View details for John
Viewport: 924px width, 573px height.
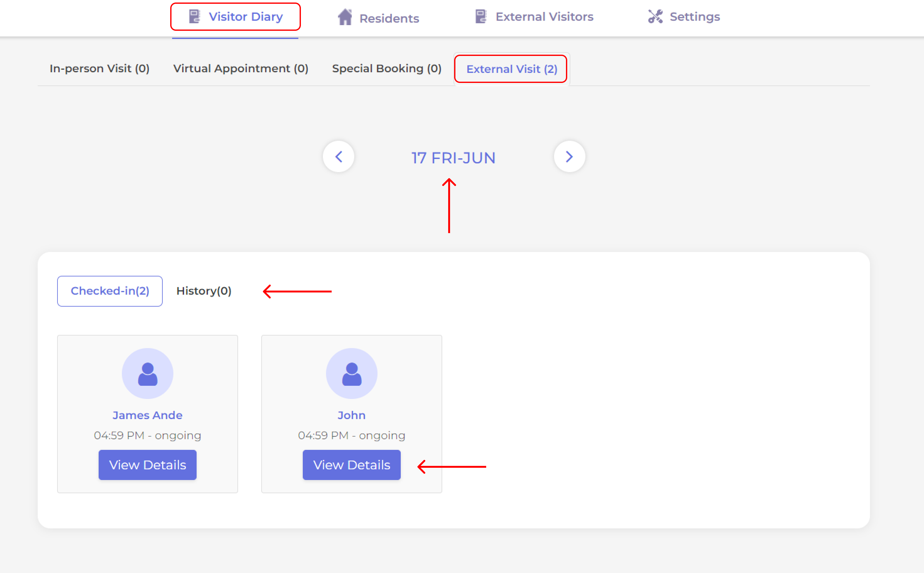pyautogui.click(x=351, y=465)
